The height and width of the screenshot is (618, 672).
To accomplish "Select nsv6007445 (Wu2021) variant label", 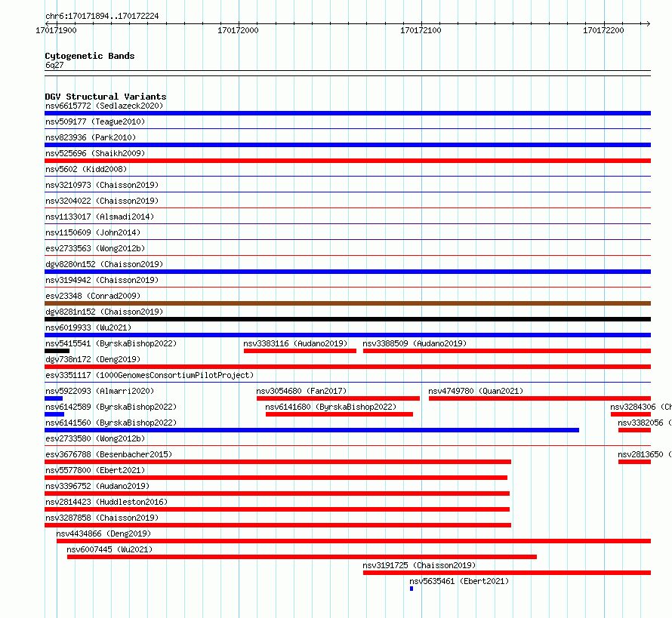I will [x=109, y=549].
